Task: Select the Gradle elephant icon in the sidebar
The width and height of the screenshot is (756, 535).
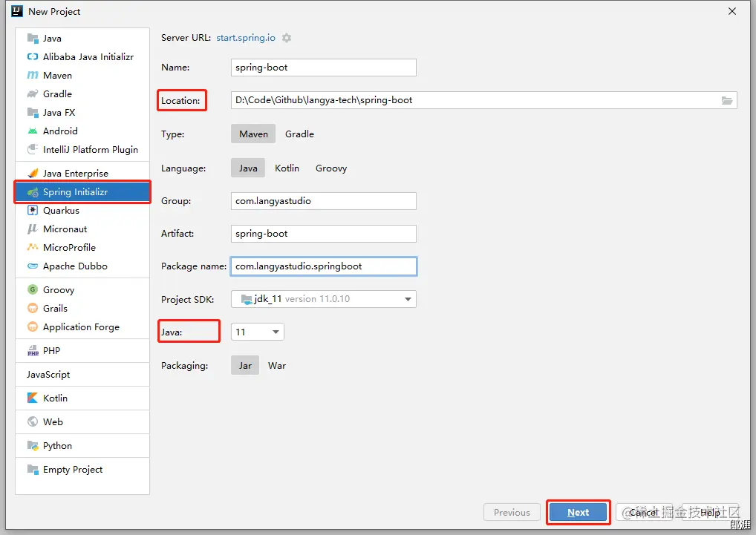Action: (x=32, y=94)
